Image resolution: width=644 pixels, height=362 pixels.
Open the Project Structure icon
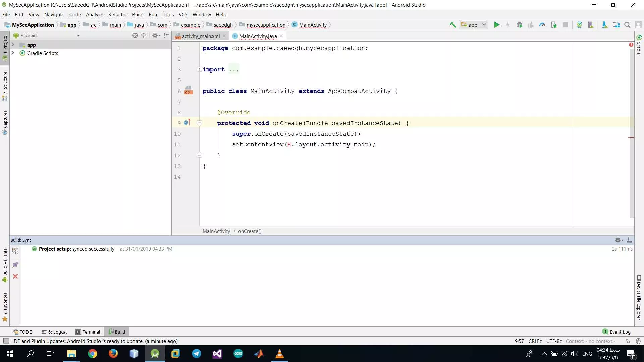616,25
